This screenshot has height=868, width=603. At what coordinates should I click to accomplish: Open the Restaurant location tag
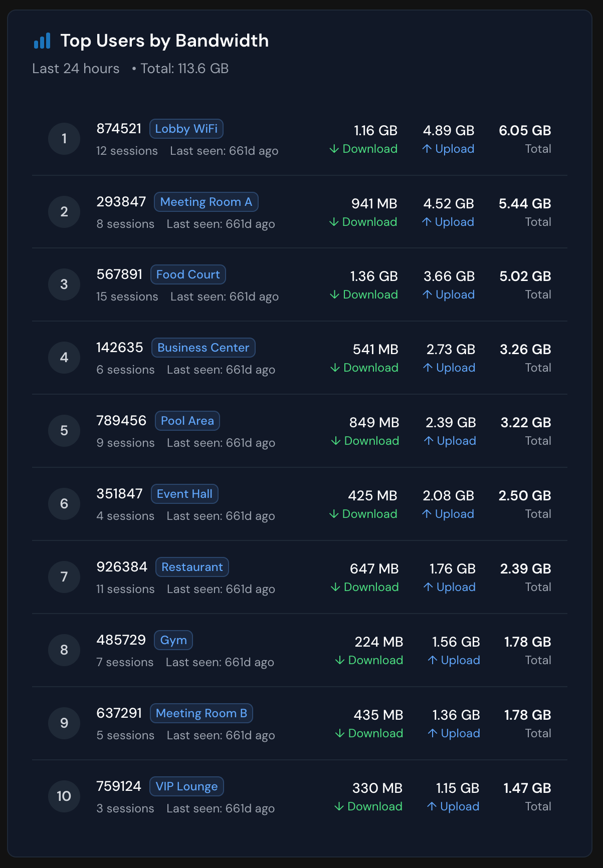192,567
